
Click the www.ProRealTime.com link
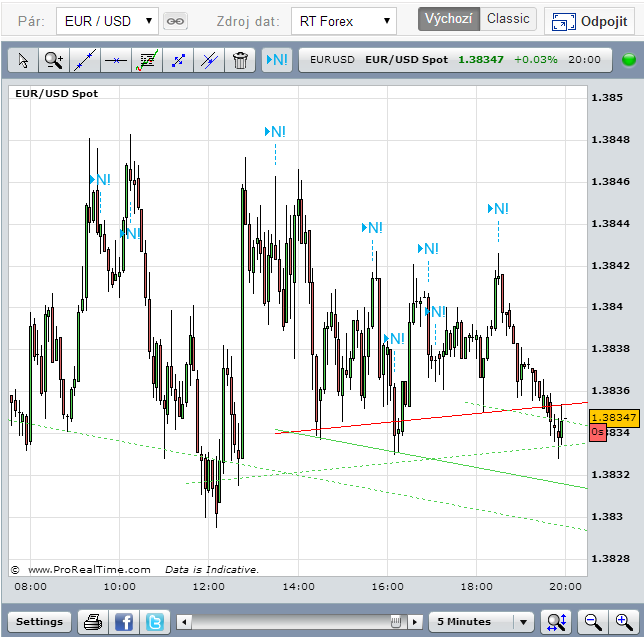click(x=89, y=570)
